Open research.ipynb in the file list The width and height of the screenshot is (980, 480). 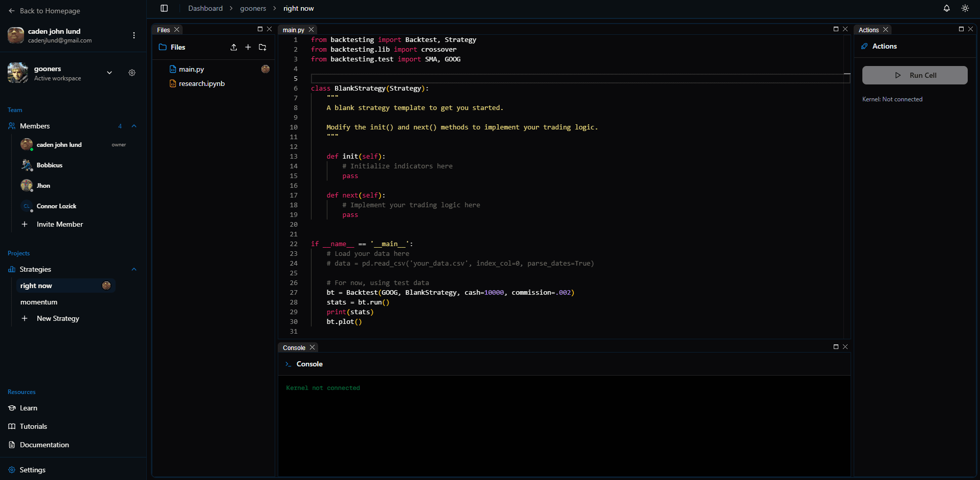point(202,83)
